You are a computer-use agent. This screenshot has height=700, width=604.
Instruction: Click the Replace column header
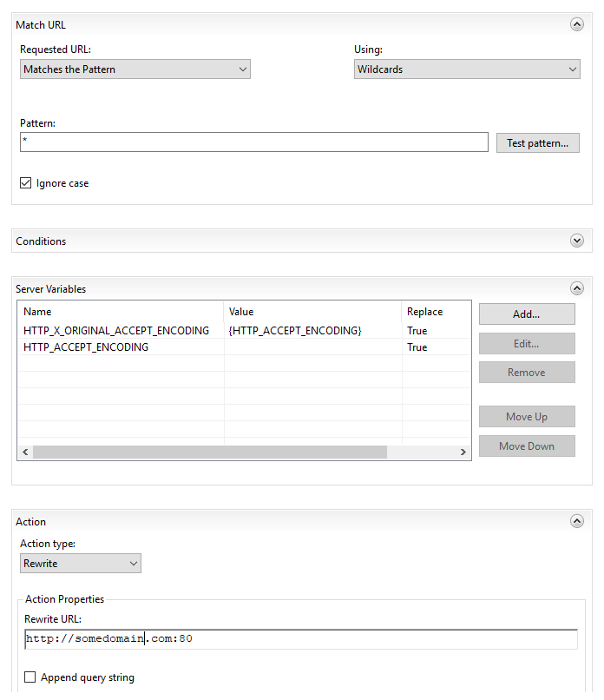437,312
